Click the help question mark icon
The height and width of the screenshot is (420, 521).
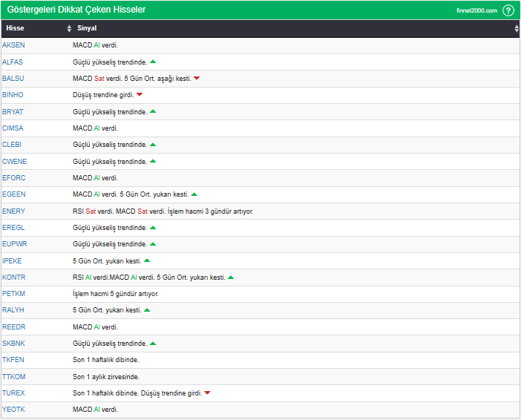tap(508, 10)
